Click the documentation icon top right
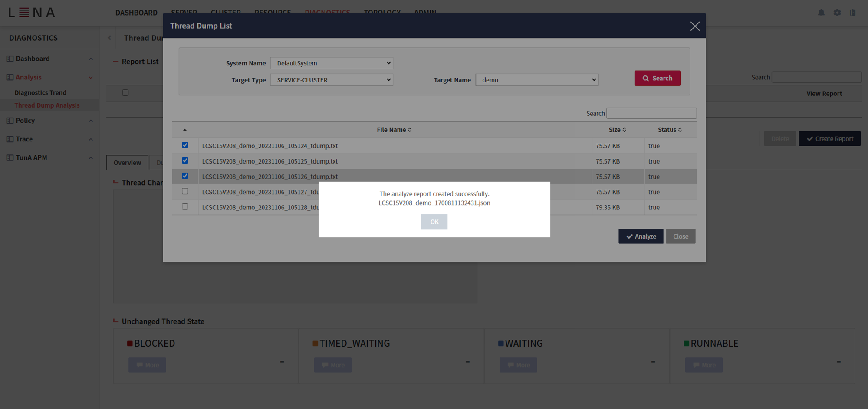Image resolution: width=868 pixels, height=409 pixels. click(853, 13)
